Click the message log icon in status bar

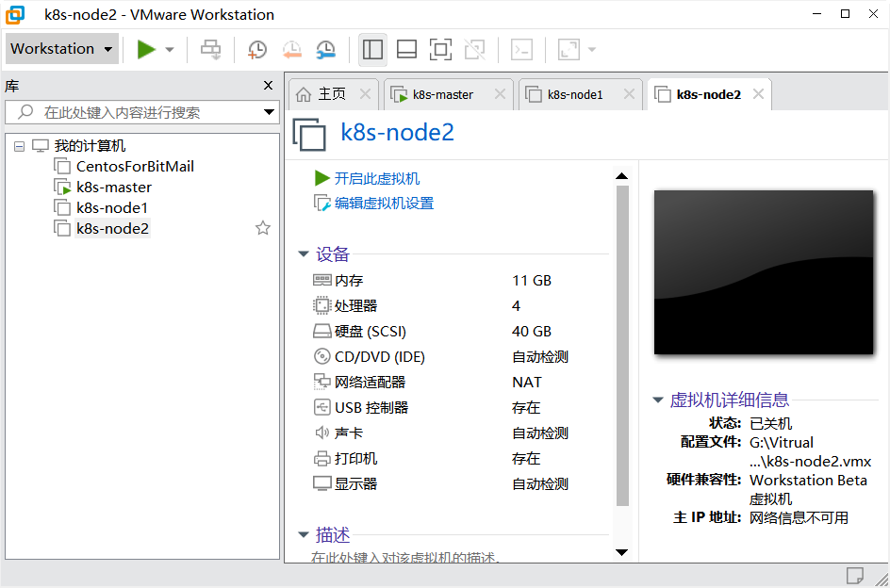[x=855, y=576]
